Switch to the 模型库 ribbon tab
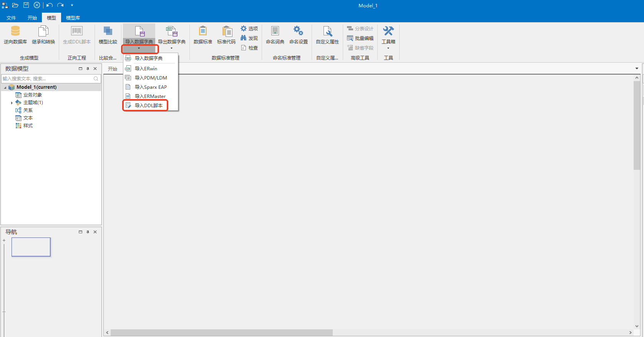 coord(73,18)
